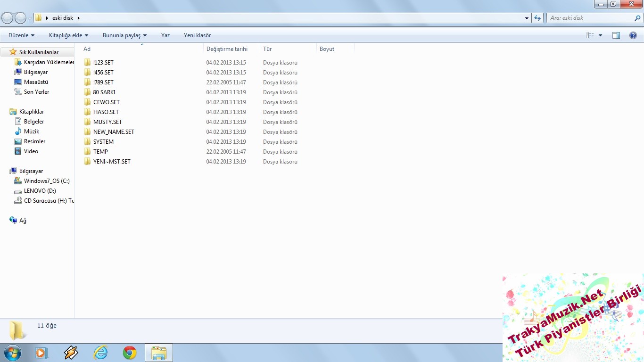Click the Back navigation arrow button

tap(7, 18)
